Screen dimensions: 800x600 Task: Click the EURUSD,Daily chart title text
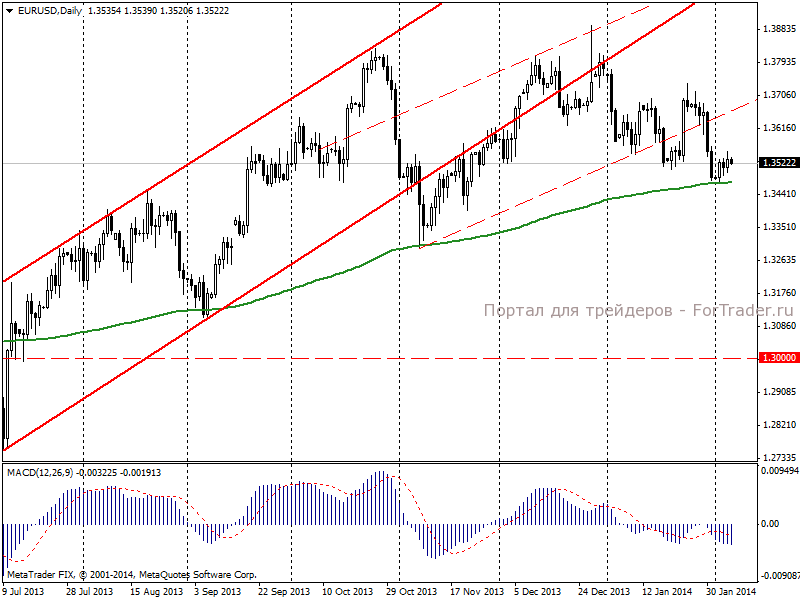tap(49, 11)
